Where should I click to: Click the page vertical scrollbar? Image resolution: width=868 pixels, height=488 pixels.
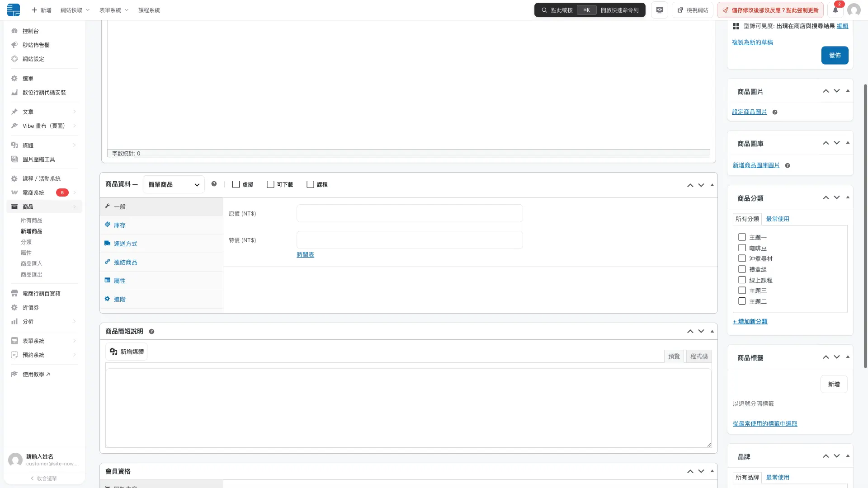pyautogui.click(x=865, y=226)
